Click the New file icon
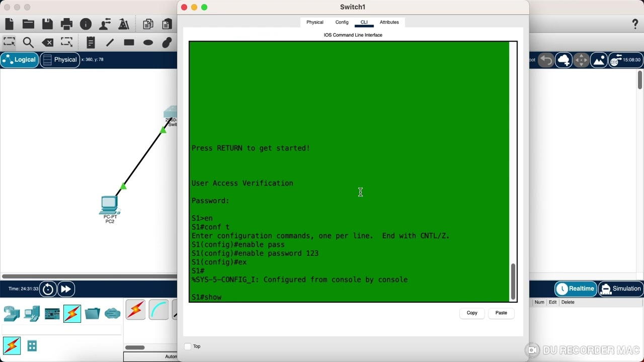This screenshot has width=644, height=362. point(9,24)
